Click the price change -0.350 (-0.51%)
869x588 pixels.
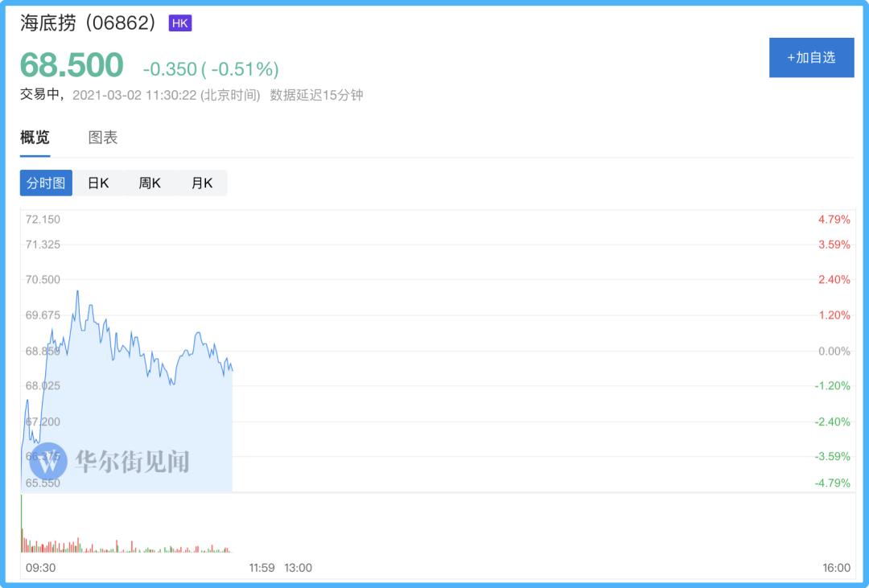click(x=211, y=69)
